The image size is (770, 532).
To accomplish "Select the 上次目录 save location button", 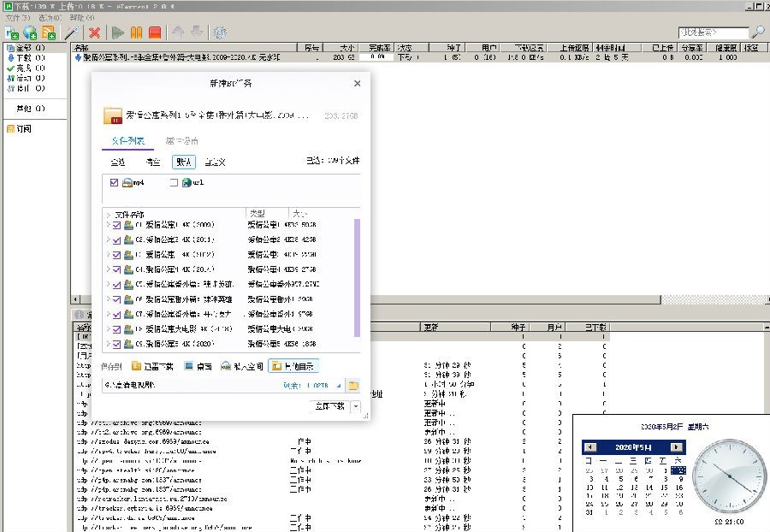I will pyautogui.click(x=294, y=366).
